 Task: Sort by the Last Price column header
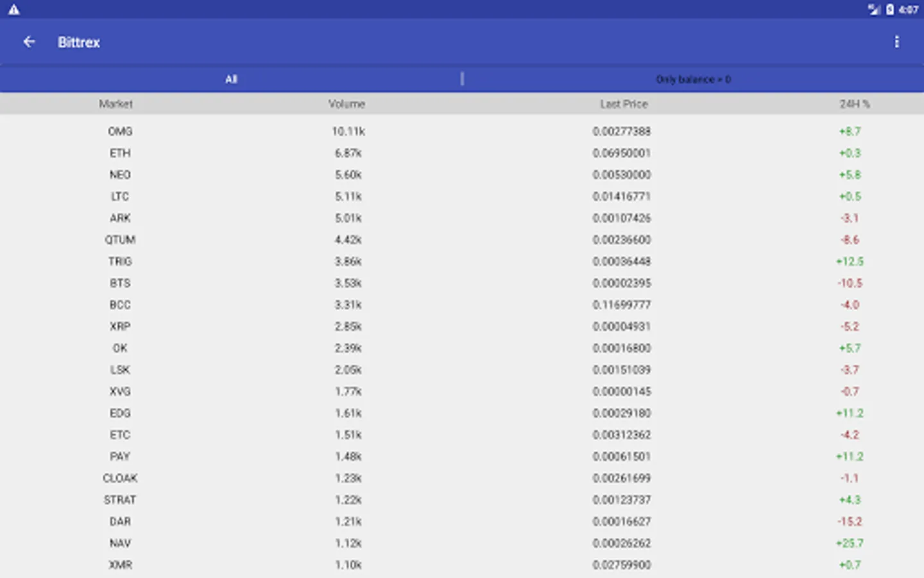pos(624,103)
